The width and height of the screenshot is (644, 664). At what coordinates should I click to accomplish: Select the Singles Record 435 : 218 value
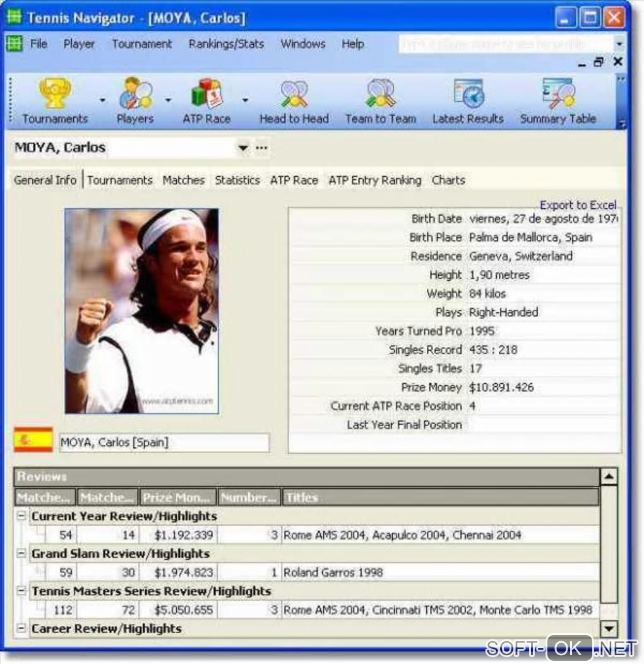click(x=493, y=350)
